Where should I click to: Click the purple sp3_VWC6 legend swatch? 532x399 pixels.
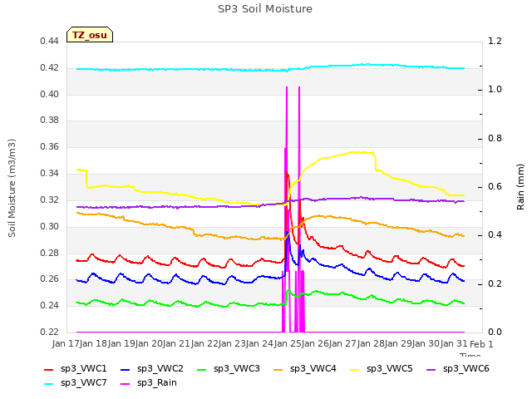click(x=431, y=370)
